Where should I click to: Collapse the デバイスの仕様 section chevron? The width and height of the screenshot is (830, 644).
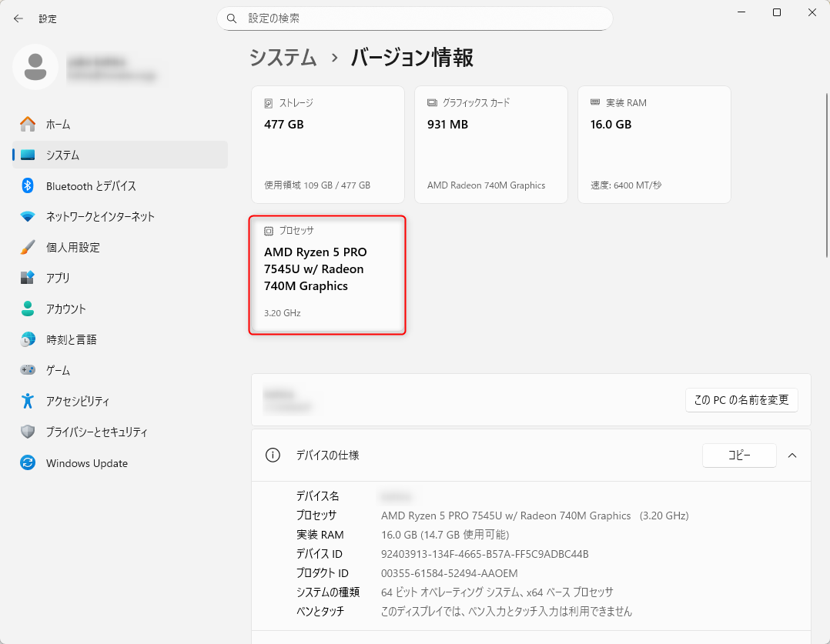tap(792, 455)
